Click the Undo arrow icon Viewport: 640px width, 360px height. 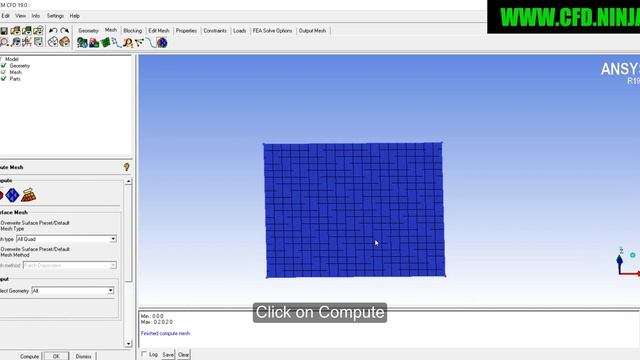[53, 31]
